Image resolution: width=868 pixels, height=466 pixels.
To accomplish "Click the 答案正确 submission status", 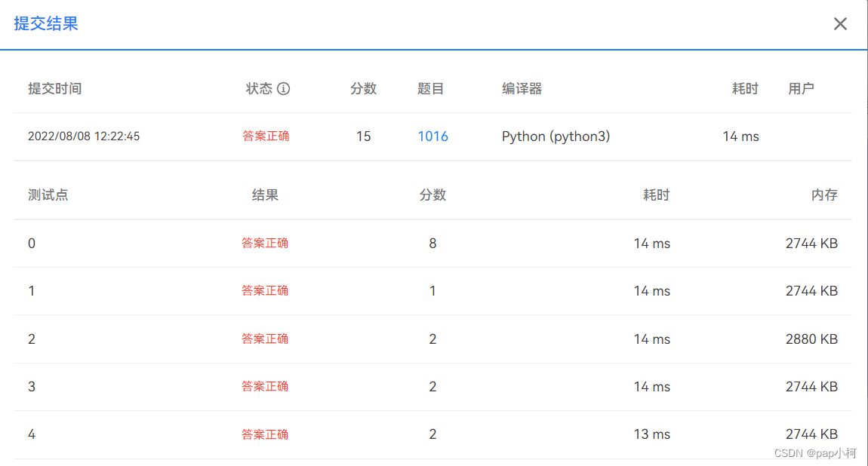I will pos(266,136).
